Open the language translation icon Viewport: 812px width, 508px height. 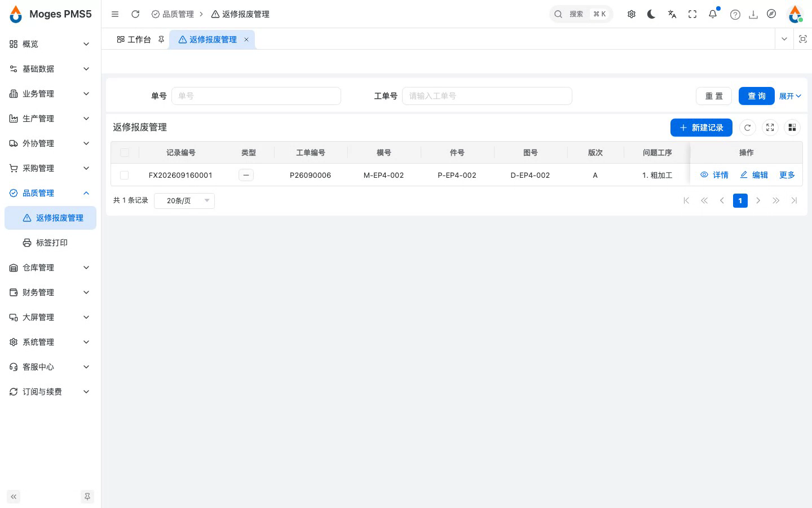[672, 14]
